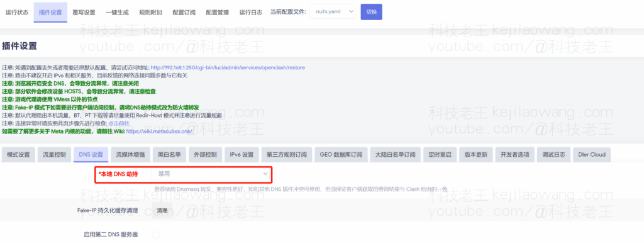Go to 规则附加 tab

click(x=151, y=13)
